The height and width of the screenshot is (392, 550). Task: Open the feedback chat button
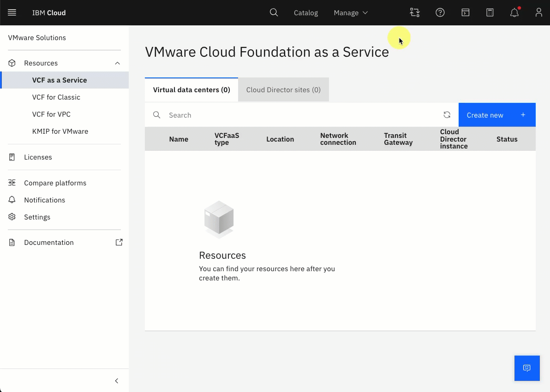point(527,368)
